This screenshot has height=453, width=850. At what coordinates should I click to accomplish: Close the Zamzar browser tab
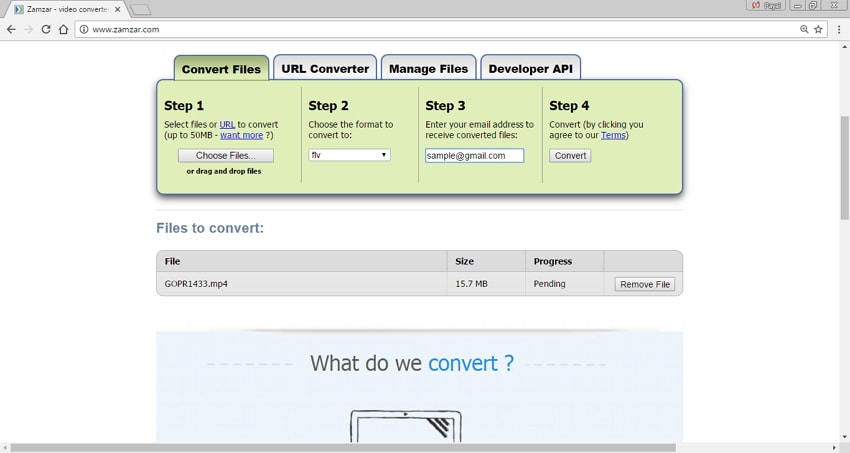pyautogui.click(x=117, y=9)
